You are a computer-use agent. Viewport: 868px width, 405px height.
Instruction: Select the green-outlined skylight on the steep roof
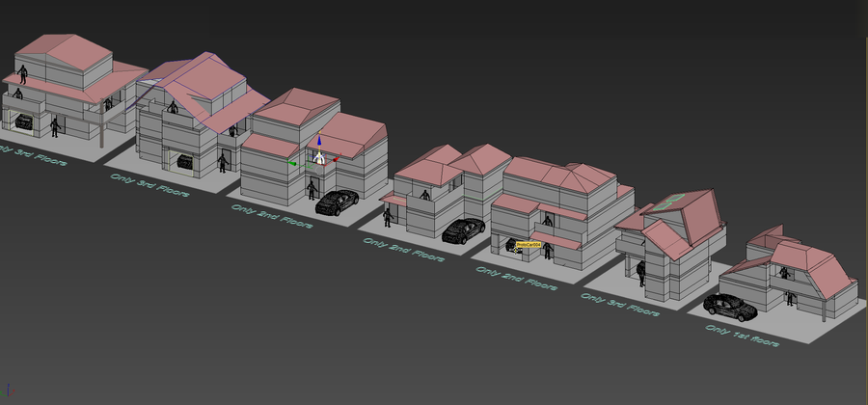669,202
